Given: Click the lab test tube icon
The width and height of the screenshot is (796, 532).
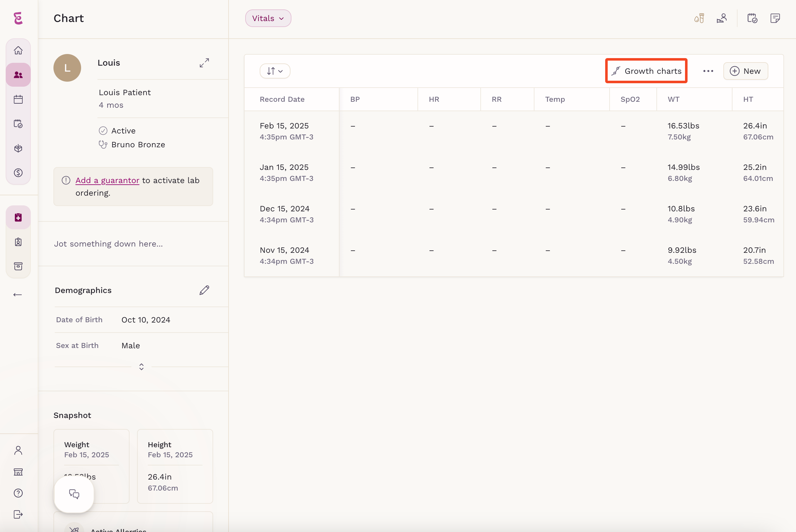Looking at the screenshot, I should pyautogui.click(x=699, y=18).
